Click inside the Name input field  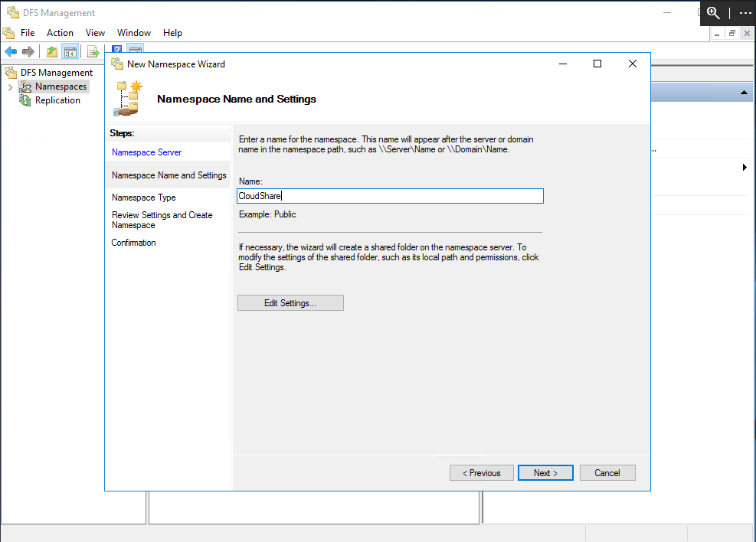coord(390,196)
